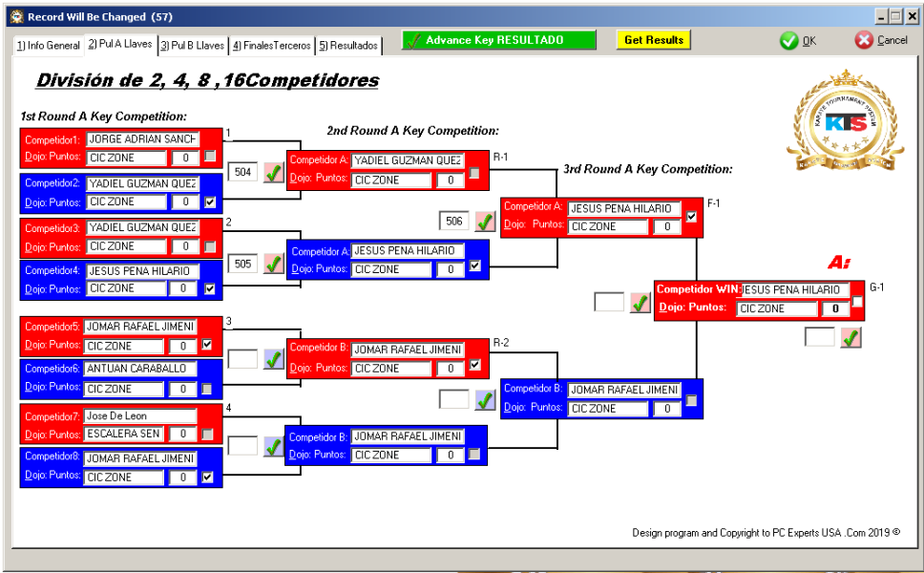Toggle Competidor WIN G-1 checkbox
The image size is (924, 573).
[x=857, y=301]
